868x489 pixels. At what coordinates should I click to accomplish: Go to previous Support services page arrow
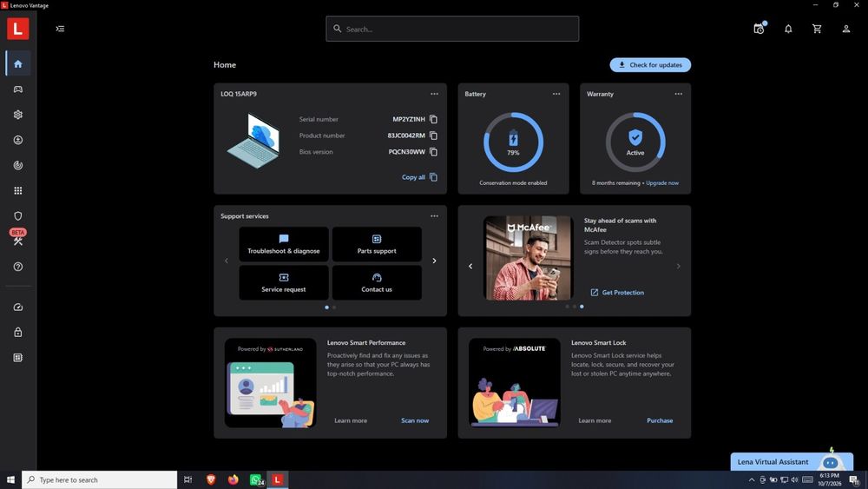tap(227, 261)
